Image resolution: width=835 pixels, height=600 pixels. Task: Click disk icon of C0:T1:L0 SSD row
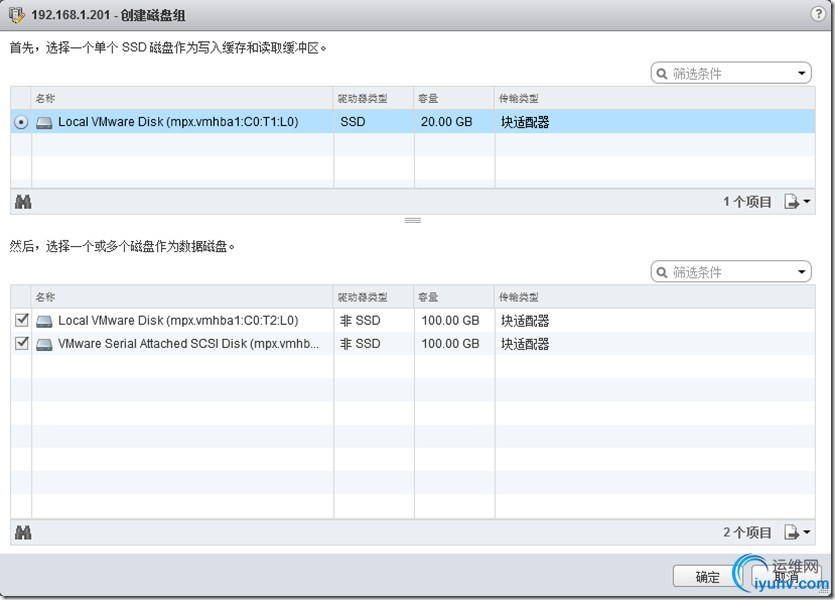(44, 122)
